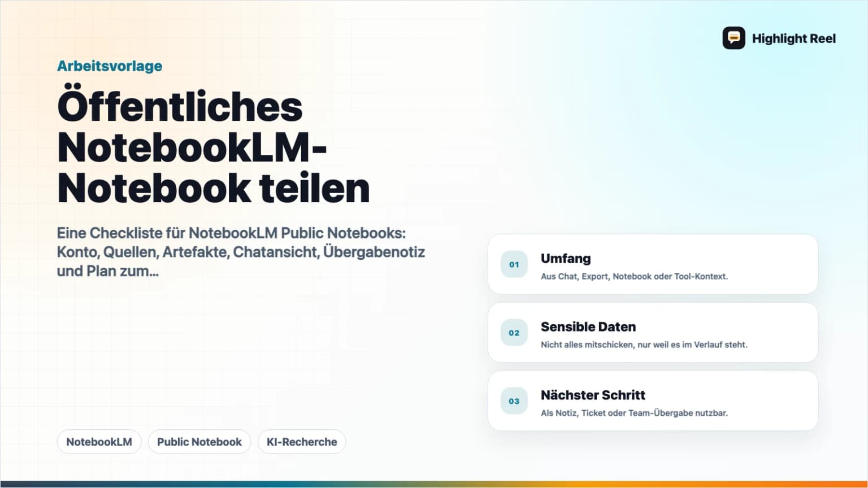Click the Arbeitsvorlage label
This screenshot has height=488, width=868.
[110, 66]
